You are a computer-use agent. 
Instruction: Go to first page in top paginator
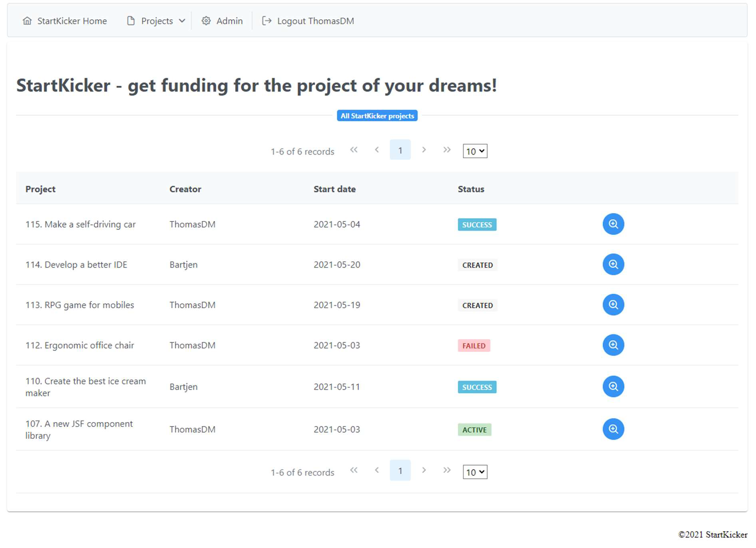(354, 150)
